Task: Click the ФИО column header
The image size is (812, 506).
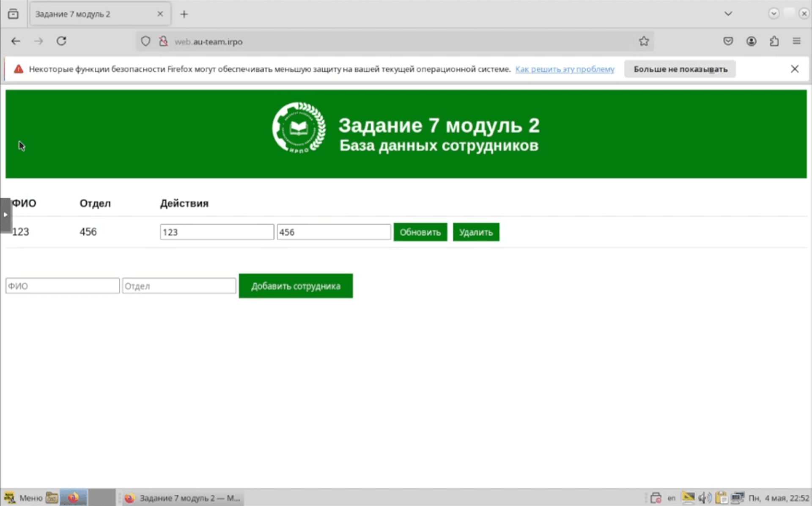Action: tap(24, 203)
